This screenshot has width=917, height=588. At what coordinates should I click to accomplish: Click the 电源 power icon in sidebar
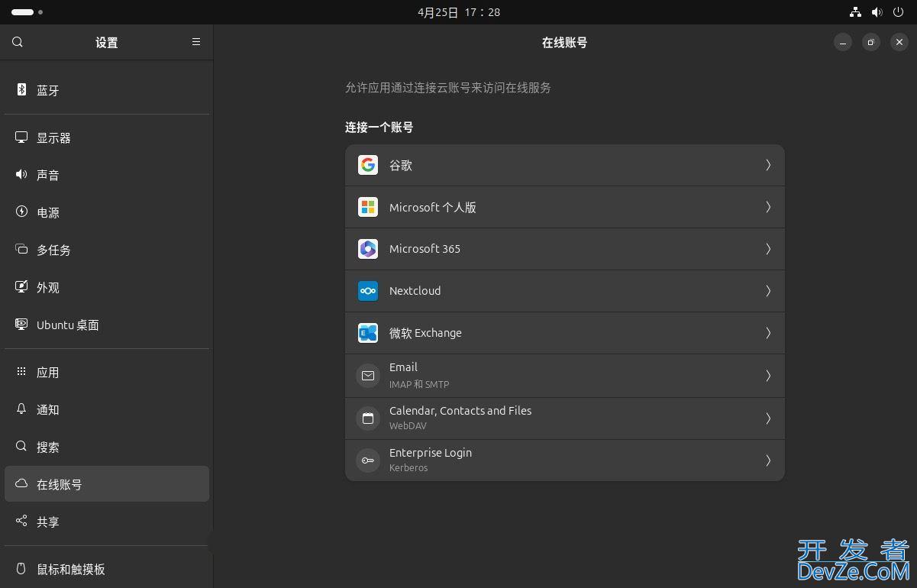coord(21,212)
